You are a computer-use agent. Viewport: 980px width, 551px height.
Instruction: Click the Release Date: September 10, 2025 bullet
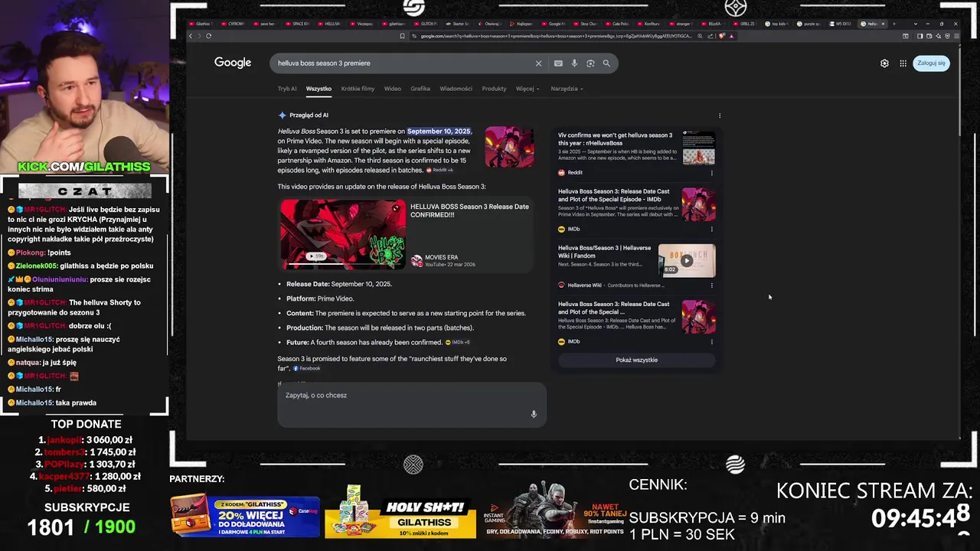[x=339, y=284]
